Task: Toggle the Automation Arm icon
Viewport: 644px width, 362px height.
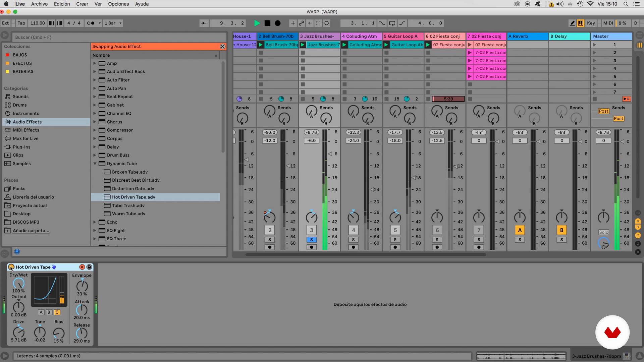Action: pyautogui.click(x=302, y=23)
